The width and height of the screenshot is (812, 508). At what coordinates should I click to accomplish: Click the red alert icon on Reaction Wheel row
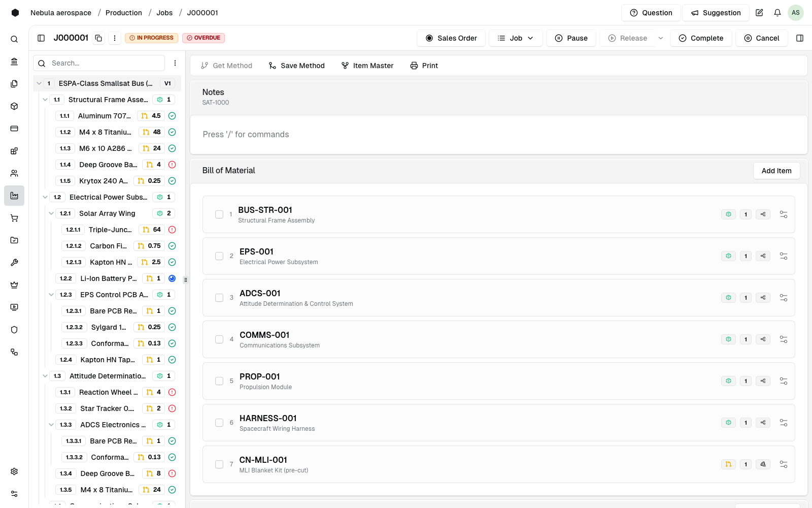coord(172,392)
